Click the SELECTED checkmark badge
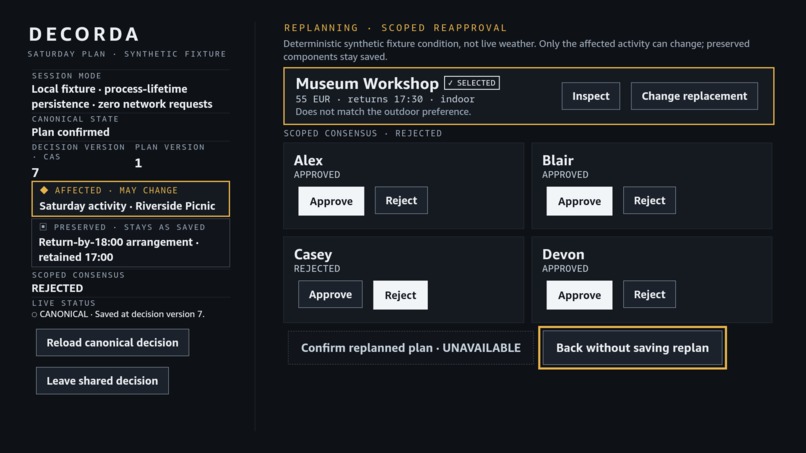This screenshot has width=806, height=453. click(472, 83)
